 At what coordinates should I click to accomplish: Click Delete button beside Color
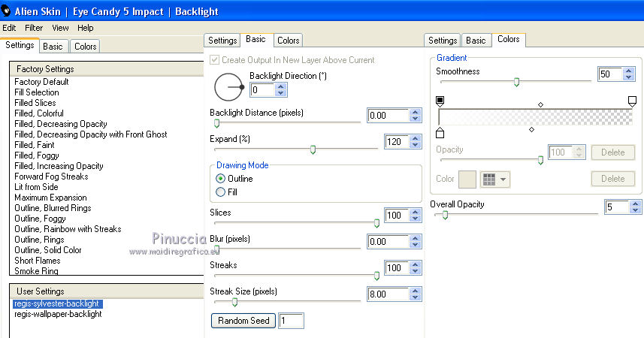(x=612, y=179)
